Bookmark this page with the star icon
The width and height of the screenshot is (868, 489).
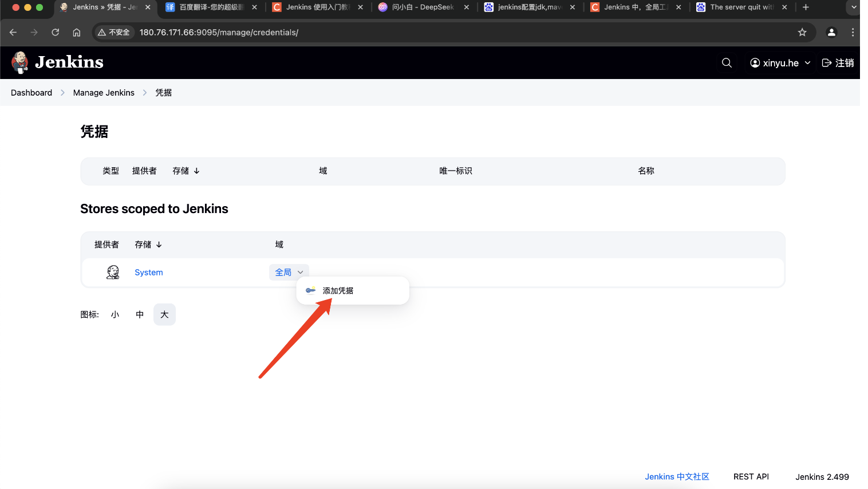coord(802,32)
